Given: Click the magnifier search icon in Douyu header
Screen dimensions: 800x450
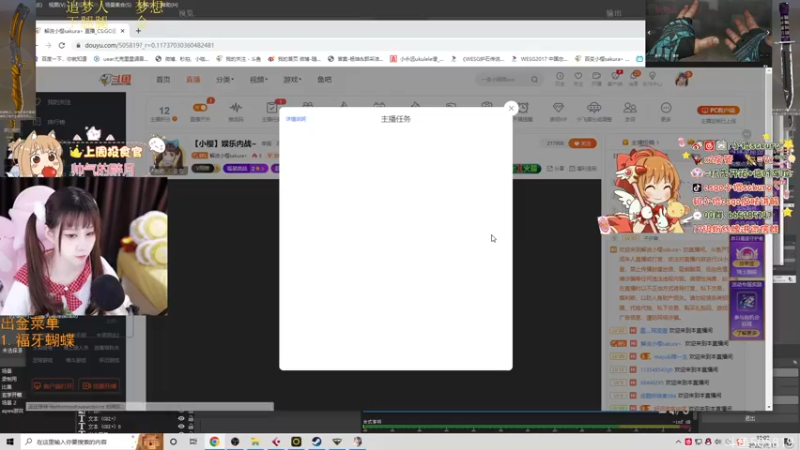Looking at the screenshot, I should 534,80.
